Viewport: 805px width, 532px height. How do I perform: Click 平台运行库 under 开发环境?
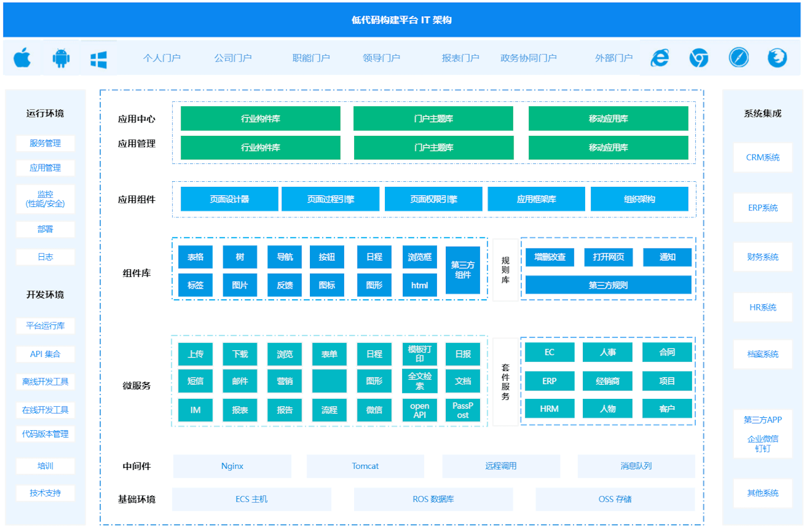coord(45,326)
